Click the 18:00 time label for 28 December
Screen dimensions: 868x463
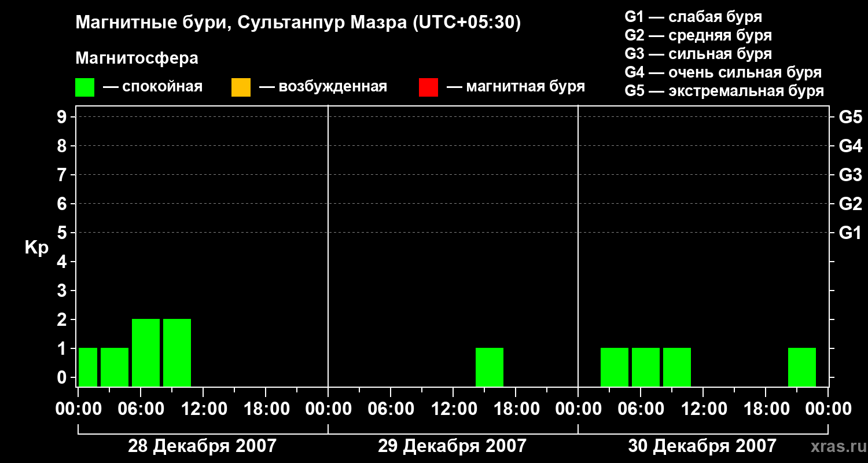266,409
